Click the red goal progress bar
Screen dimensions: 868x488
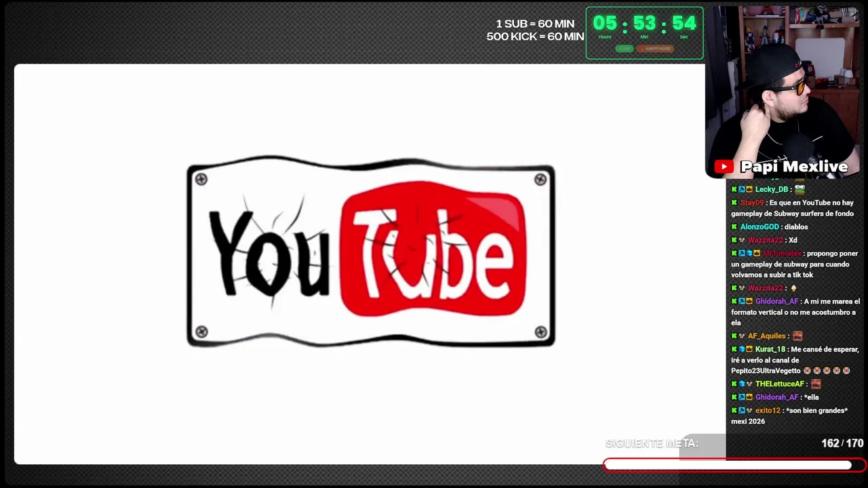[734, 465]
